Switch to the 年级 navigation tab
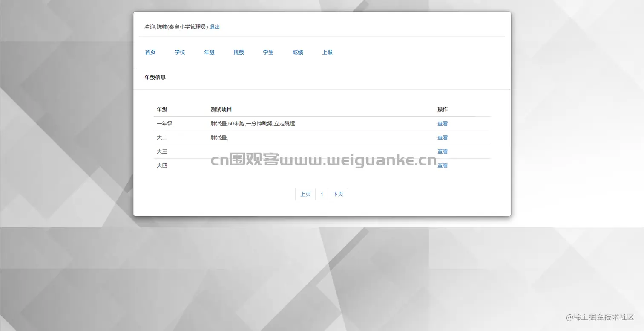 [209, 52]
